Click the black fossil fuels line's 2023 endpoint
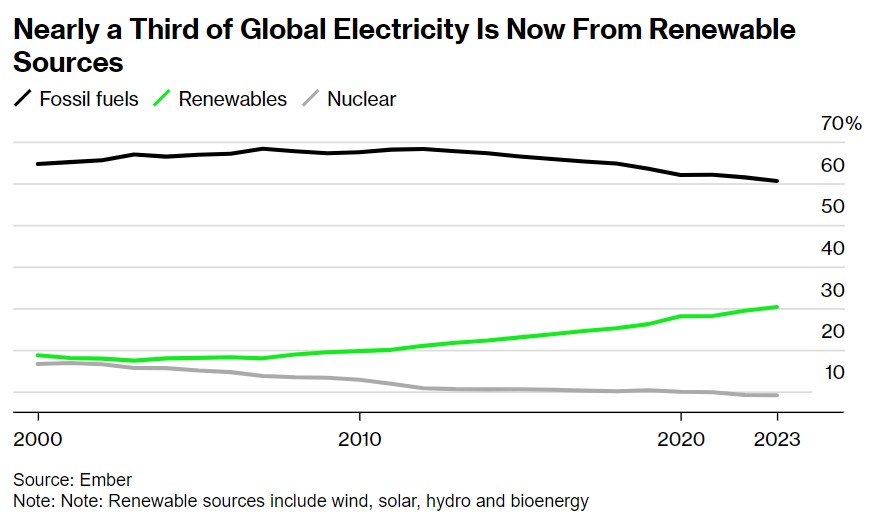The height and width of the screenshot is (514, 869). (x=777, y=181)
